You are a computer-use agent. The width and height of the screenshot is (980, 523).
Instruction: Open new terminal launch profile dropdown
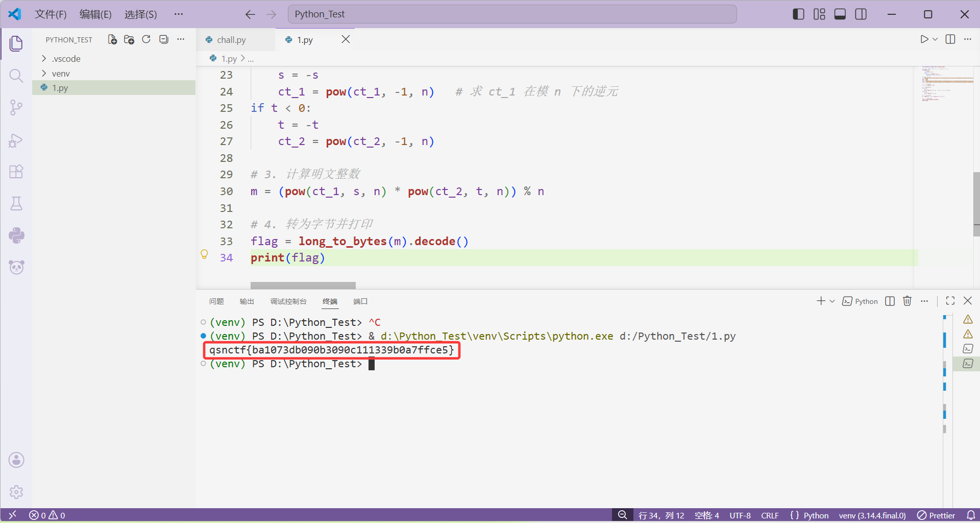pos(832,301)
